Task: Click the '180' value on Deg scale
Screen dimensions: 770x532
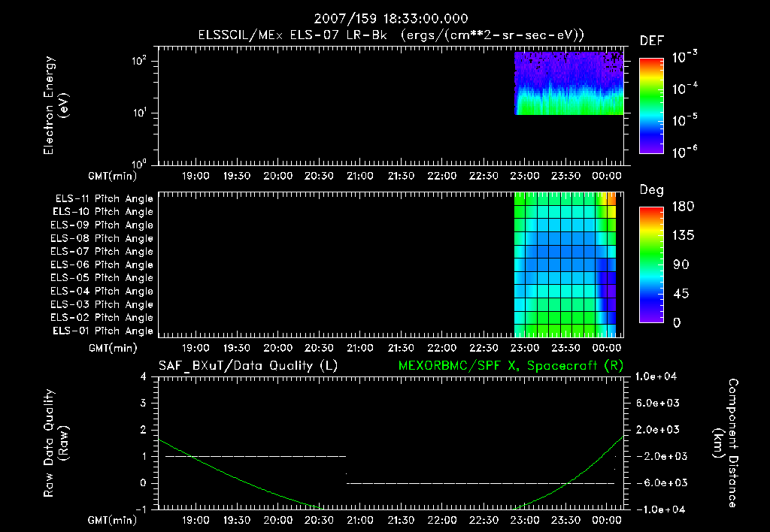Action: pyautogui.click(x=683, y=207)
